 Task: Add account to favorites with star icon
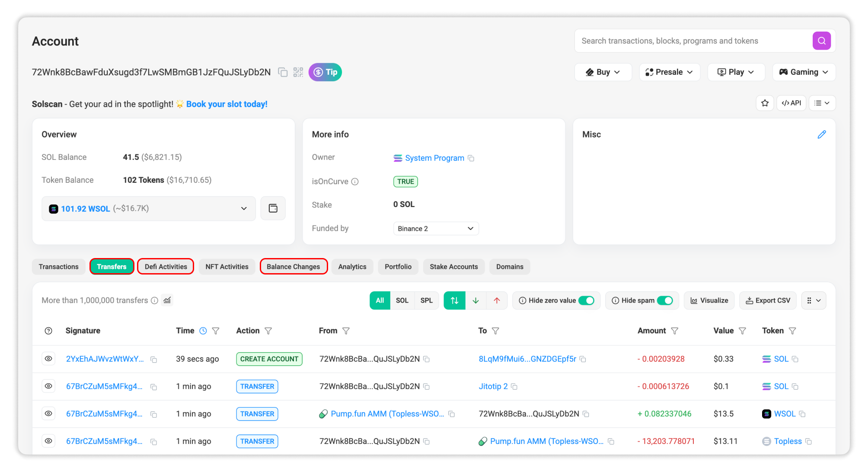[765, 103]
